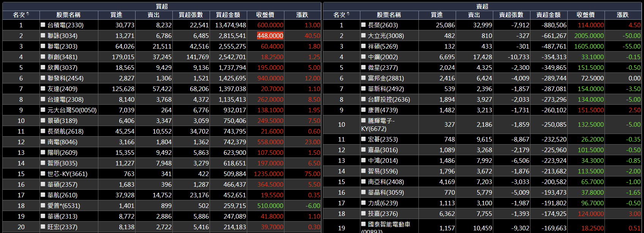This screenshot has height=233, width=644.
Task: Check the 長榮航(2618) checkbox
Action: tap(43, 131)
